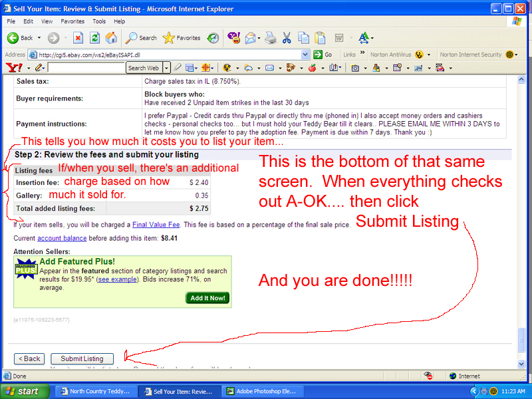Open the Favorites menu

[72, 21]
